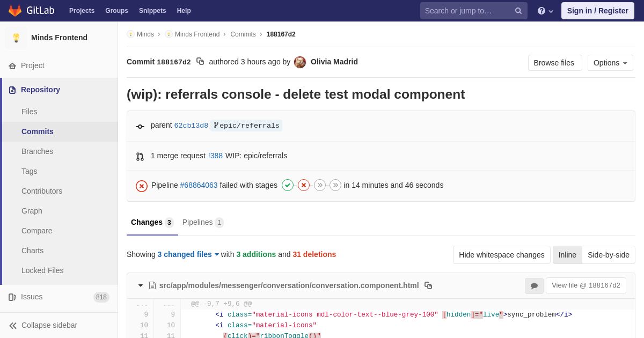
Task: Hide whitespace changes in diff
Action: click(502, 255)
